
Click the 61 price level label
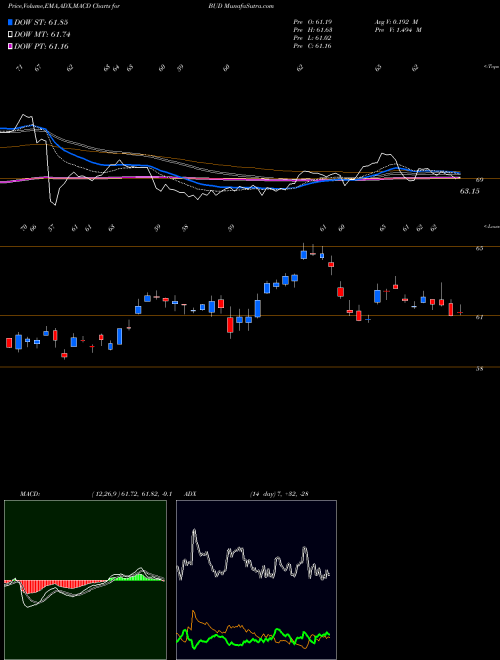[479, 317]
